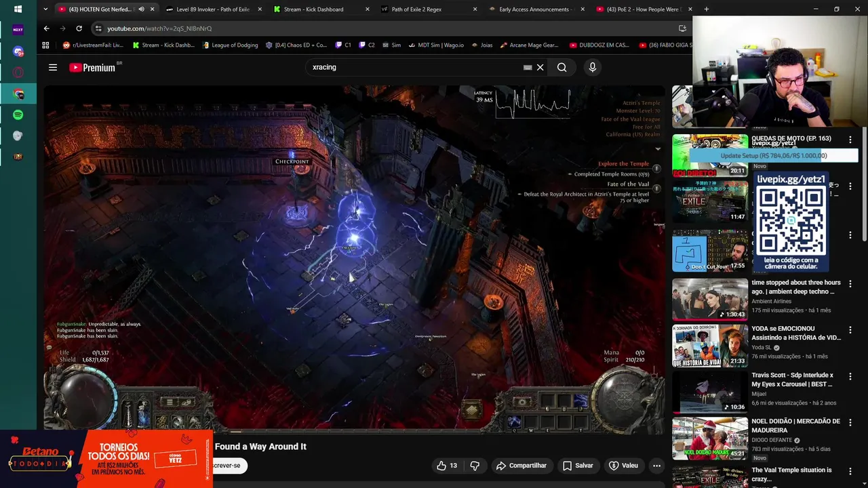This screenshot has height=488, width=868.
Task: Like the video with 13 likes
Action: pyautogui.click(x=447, y=466)
